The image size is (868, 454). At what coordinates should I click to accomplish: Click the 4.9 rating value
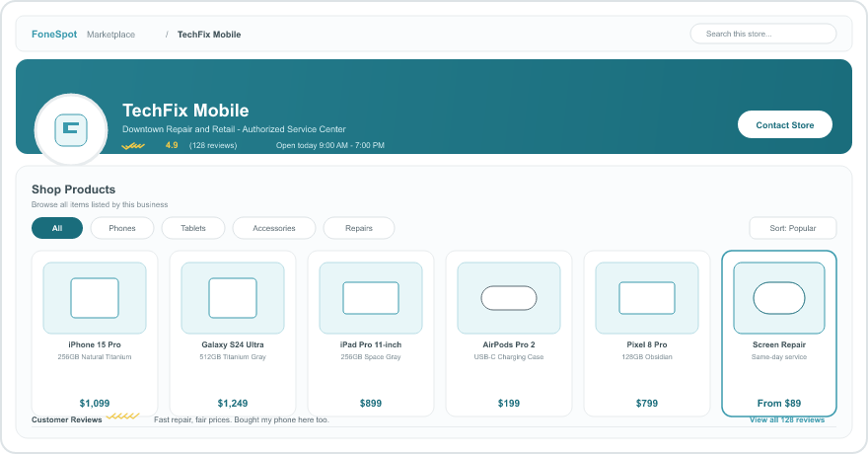pos(172,145)
